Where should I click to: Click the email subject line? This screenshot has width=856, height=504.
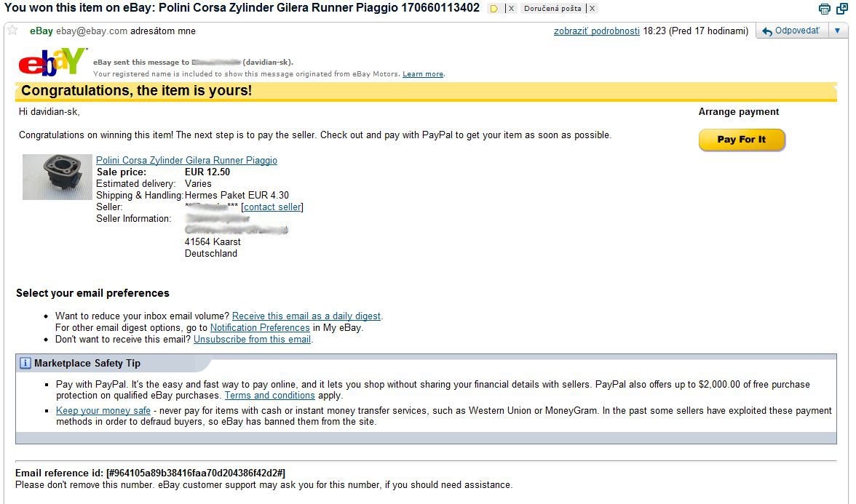[242, 8]
